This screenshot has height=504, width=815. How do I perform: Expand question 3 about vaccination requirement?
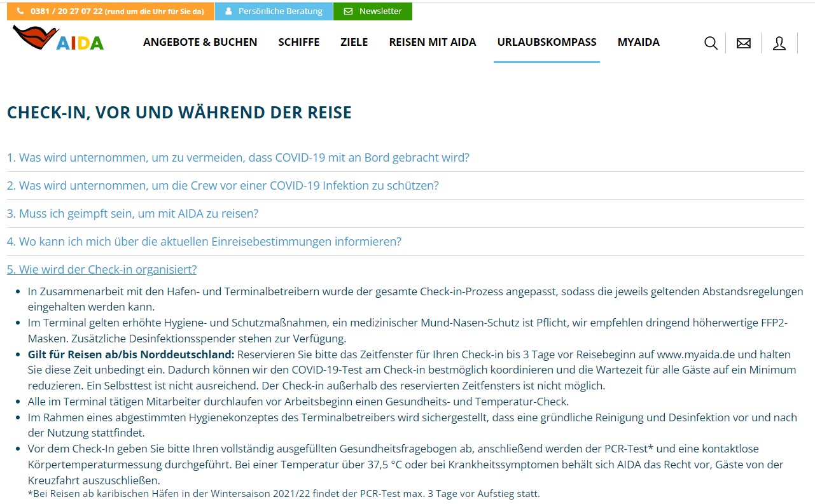tap(132, 213)
